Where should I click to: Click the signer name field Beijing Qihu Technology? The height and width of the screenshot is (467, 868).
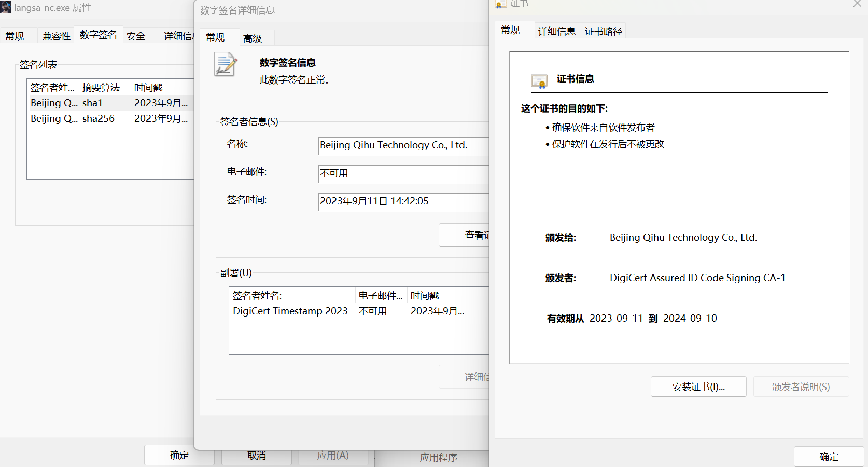pos(403,146)
